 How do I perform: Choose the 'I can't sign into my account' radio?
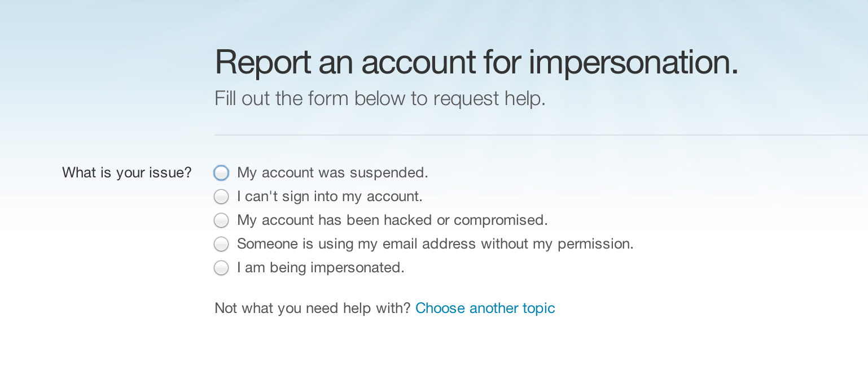[221, 197]
